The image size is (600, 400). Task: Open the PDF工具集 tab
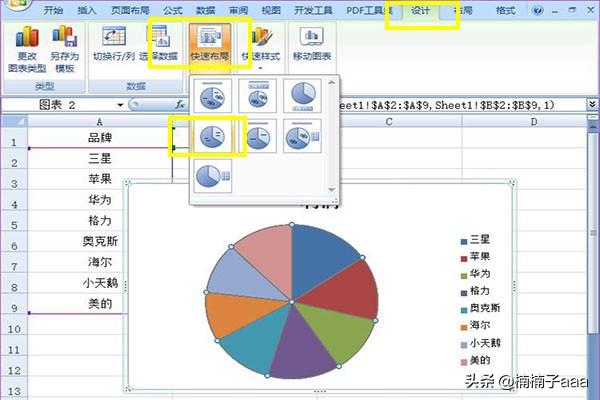(x=369, y=10)
